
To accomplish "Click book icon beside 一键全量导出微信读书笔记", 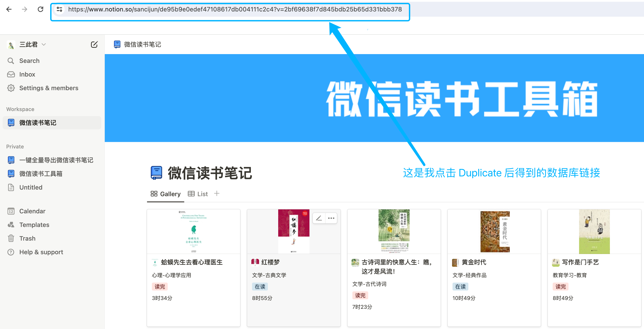I will coord(11,160).
